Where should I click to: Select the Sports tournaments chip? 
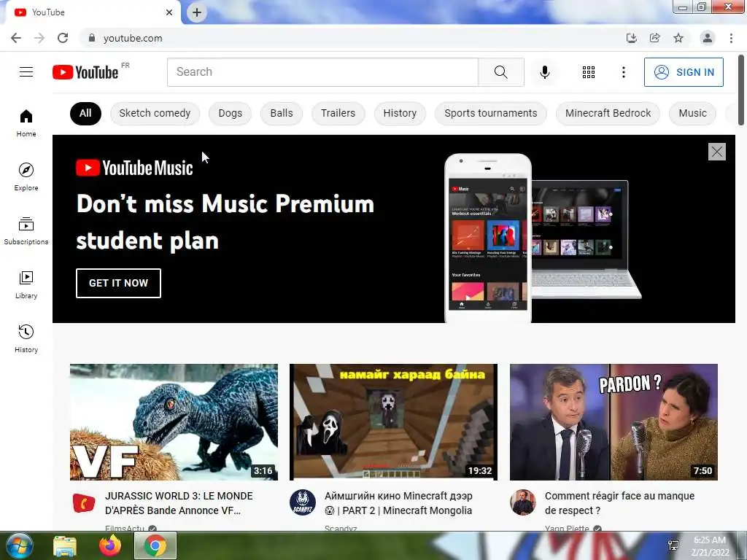pyautogui.click(x=491, y=113)
